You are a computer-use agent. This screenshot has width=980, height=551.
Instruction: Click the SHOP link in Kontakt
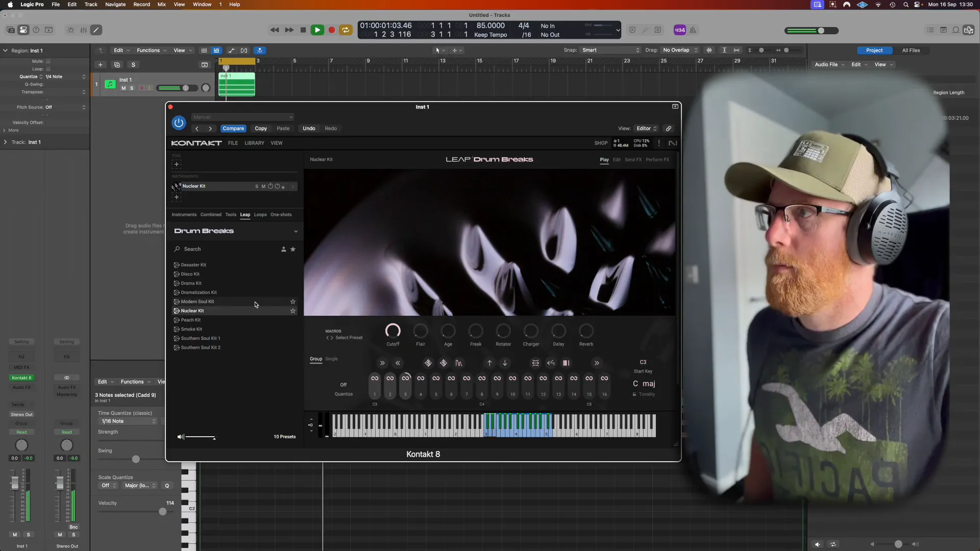[x=601, y=143]
